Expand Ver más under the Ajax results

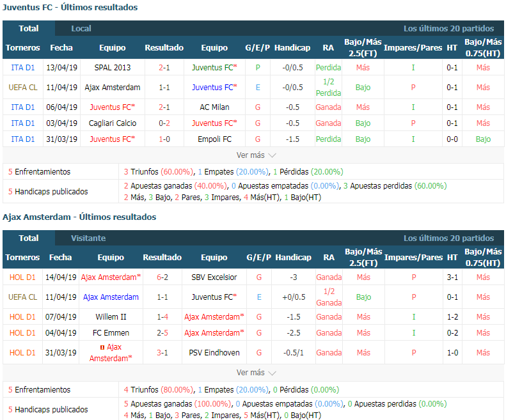click(256, 373)
